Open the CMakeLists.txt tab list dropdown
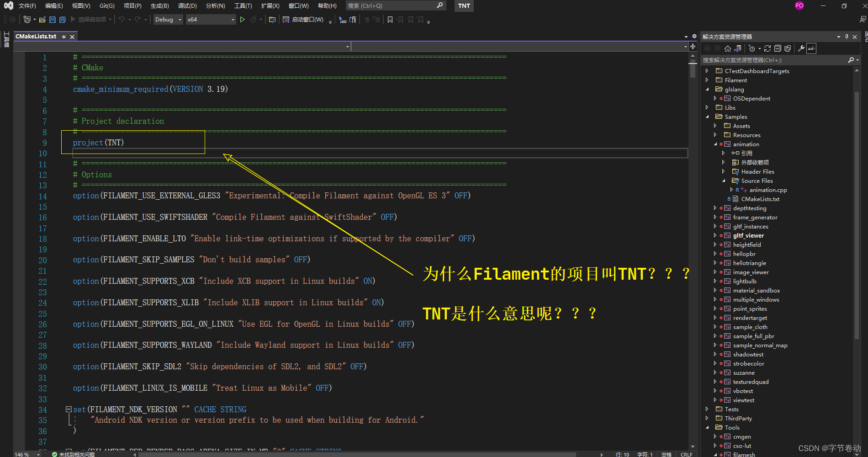The width and height of the screenshot is (868, 457). tap(686, 37)
